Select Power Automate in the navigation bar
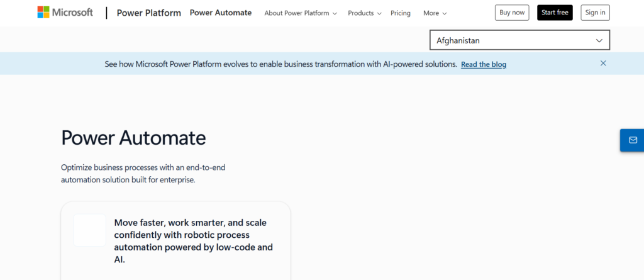Image resolution: width=644 pixels, height=280 pixels. tap(221, 13)
